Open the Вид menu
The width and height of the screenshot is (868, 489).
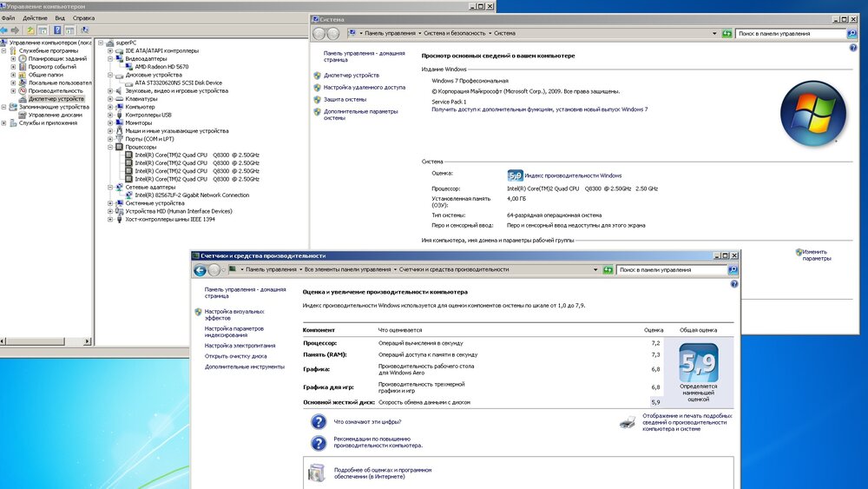(x=60, y=17)
